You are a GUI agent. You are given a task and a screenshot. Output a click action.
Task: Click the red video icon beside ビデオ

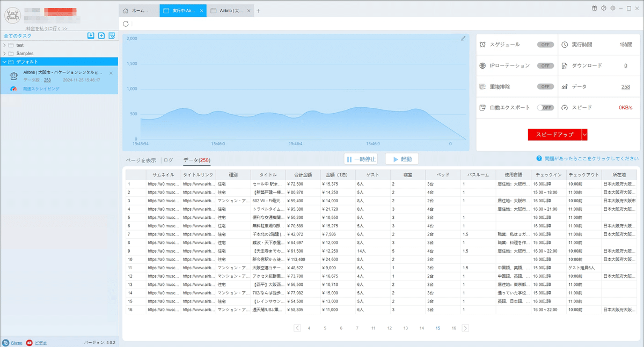[29, 342]
